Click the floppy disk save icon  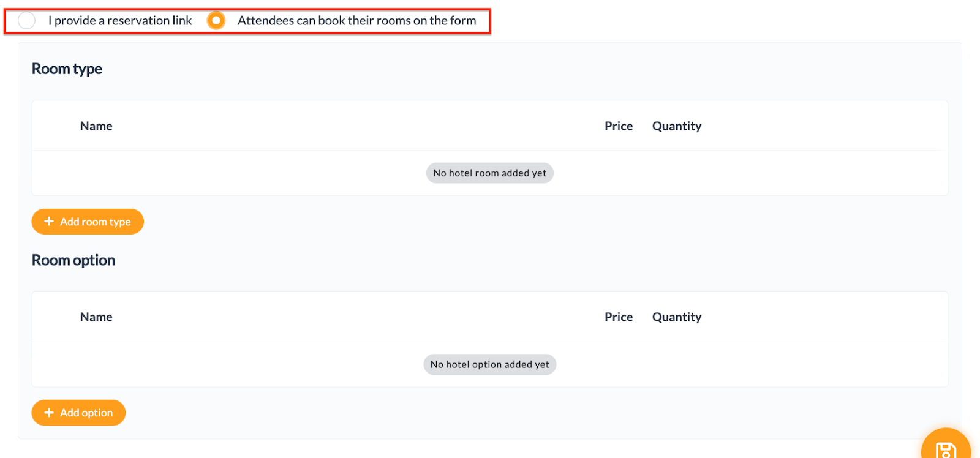[x=946, y=451]
